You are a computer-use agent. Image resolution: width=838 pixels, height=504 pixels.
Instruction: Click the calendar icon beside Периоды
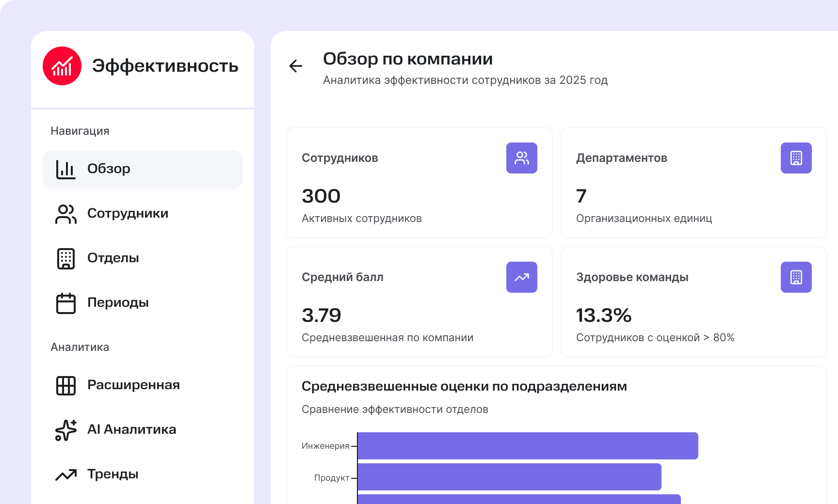[x=66, y=303]
